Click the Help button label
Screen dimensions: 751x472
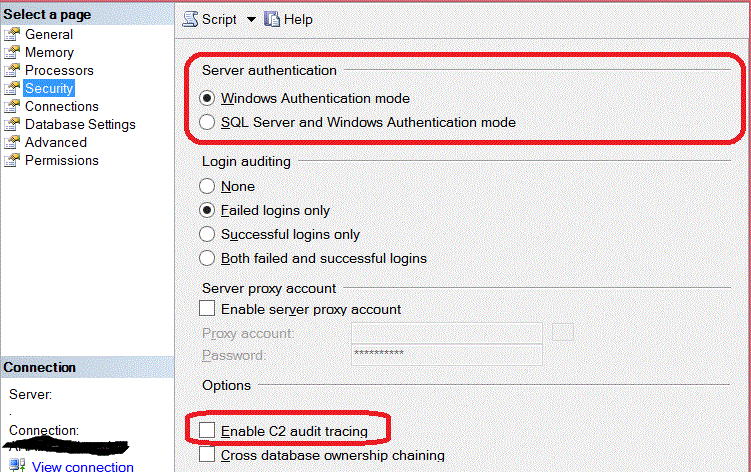pyautogui.click(x=297, y=19)
